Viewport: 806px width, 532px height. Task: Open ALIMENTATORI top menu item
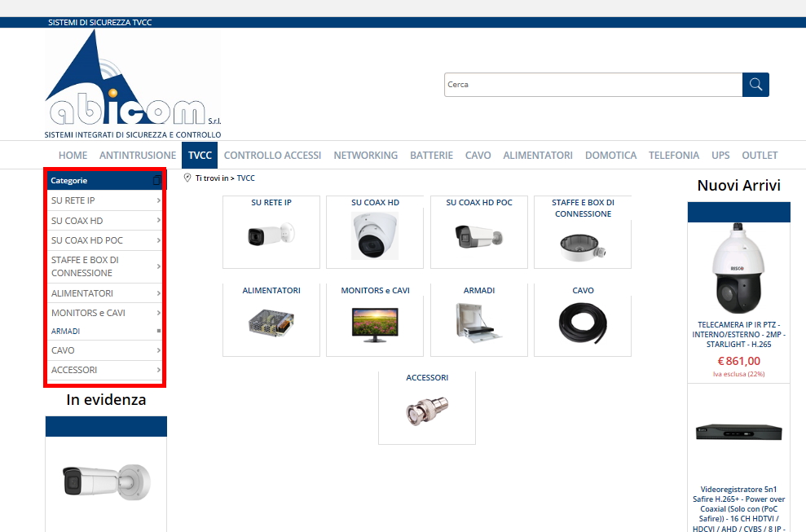pyautogui.click(x=538, y=156)
